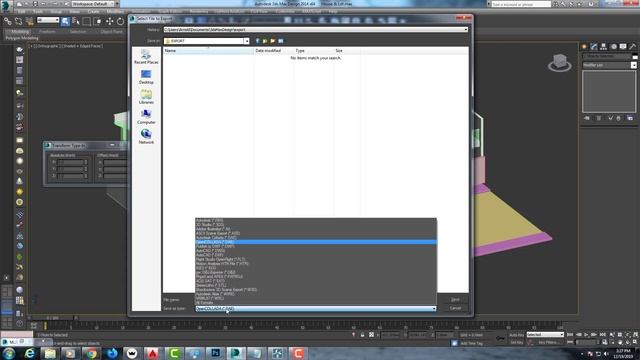The image size is (640, 360).
Task: Open the Windows Start menu
Action: 9,353
